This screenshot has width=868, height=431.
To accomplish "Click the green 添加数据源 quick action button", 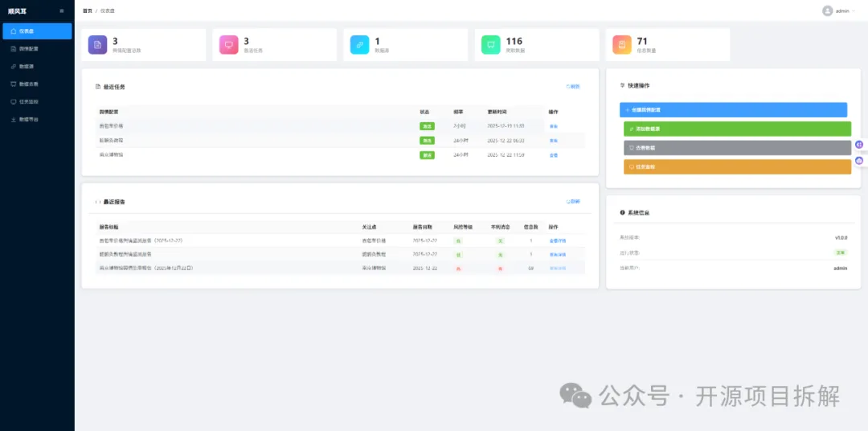I will click(x=737, y=129).
